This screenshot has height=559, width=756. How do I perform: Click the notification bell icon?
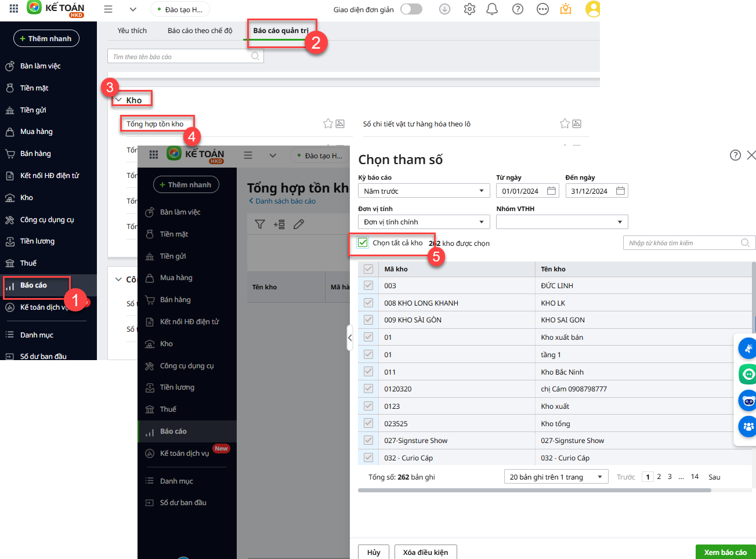point(492,9)
